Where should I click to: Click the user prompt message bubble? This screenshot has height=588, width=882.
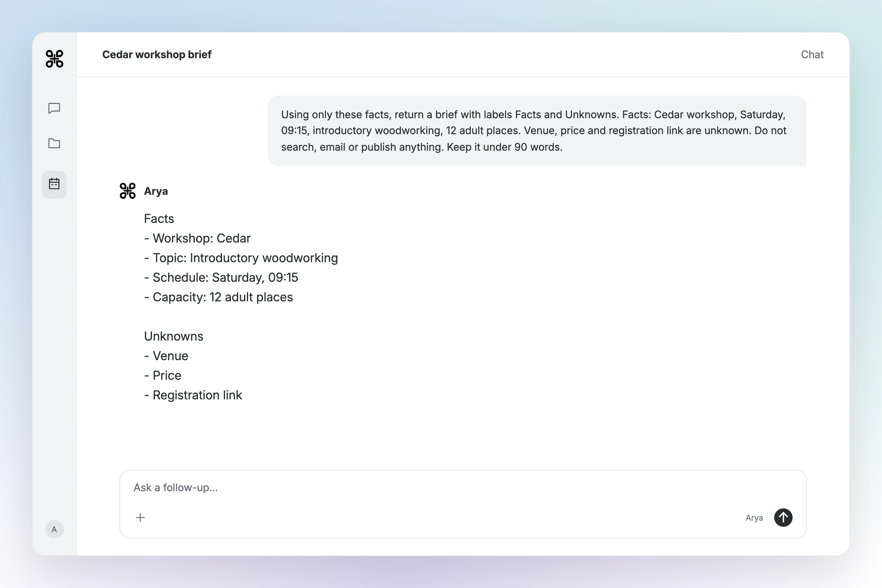[x=537, y=130]
